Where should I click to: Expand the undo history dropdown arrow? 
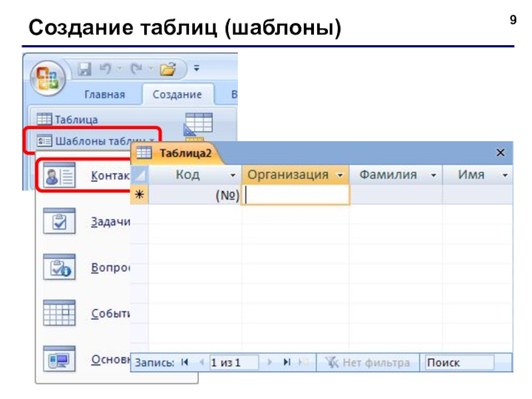(120, 69)
